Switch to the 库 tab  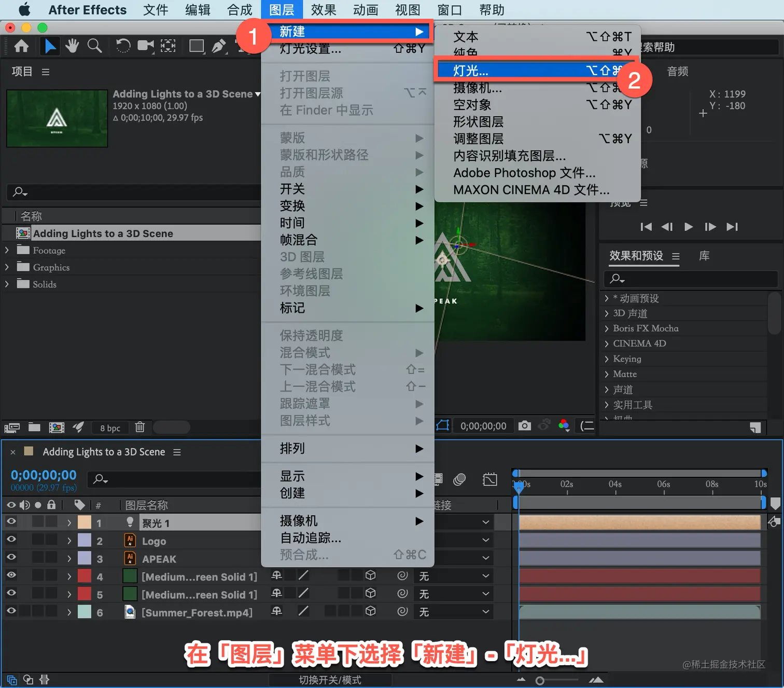(x=704, y=256)
